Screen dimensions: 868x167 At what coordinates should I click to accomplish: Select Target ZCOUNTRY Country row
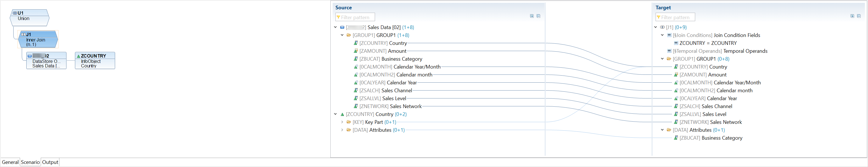[700, 67]
